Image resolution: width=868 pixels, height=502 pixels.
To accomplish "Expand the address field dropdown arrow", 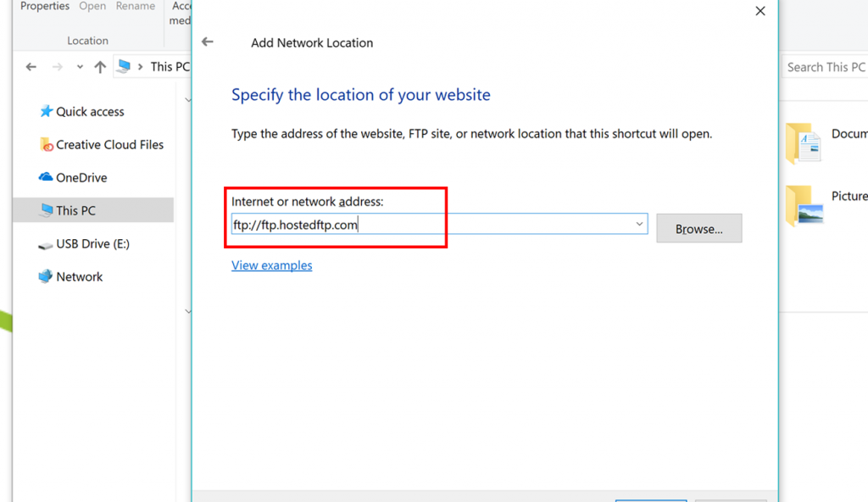I will 639,224.
